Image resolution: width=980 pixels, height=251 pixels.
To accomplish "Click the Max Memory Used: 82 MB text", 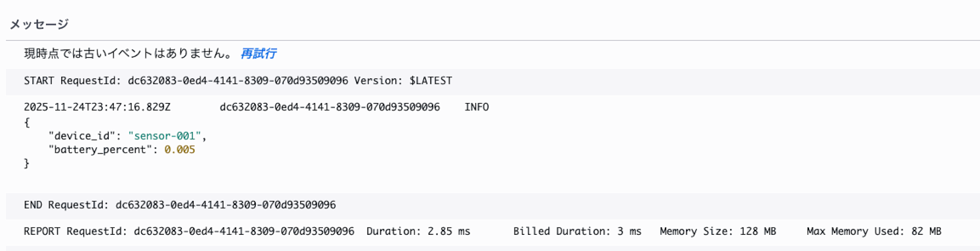I will [874, 231].
